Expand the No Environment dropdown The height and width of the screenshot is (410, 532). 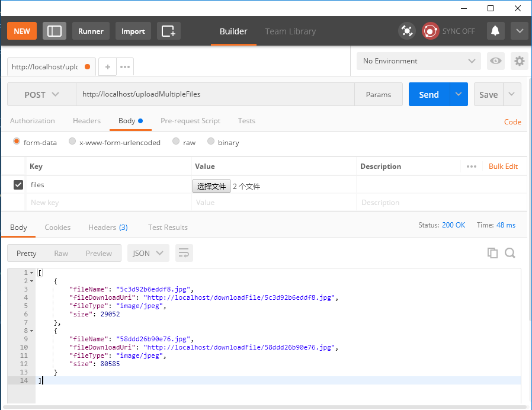tap(419, 61)
